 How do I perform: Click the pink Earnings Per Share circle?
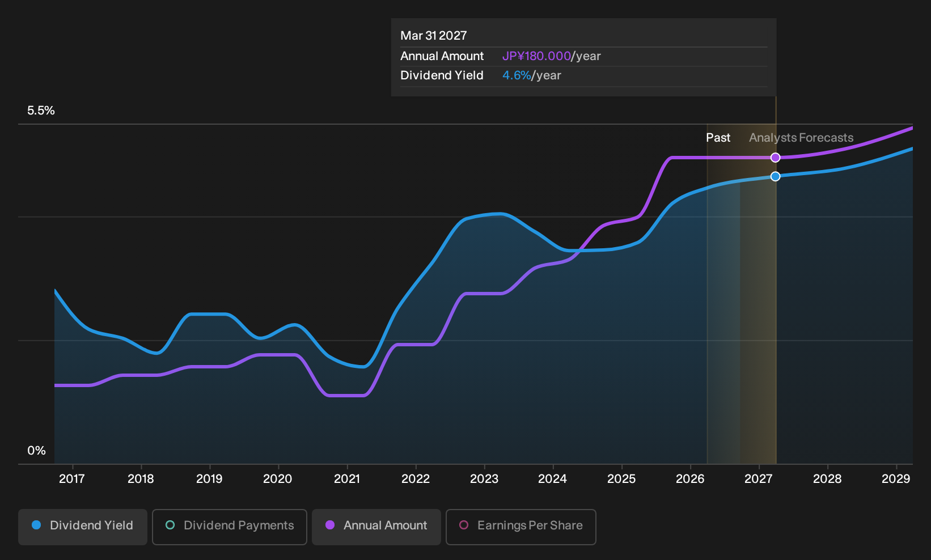pos(464,525)
